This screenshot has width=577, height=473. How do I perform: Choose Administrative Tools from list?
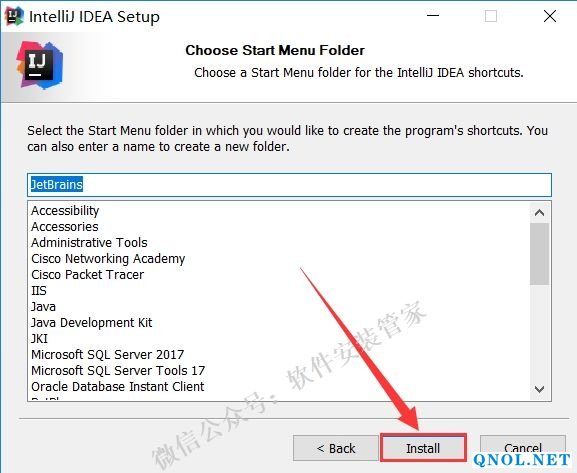point(89,243)
